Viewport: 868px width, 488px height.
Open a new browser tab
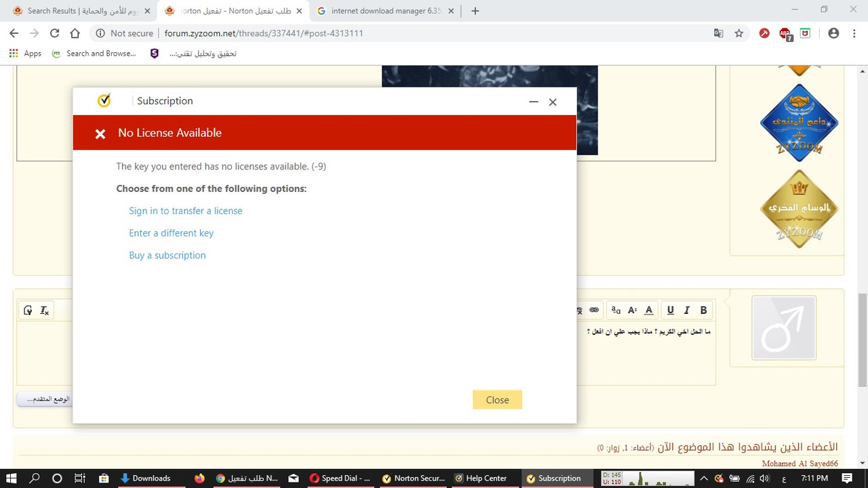475,11
